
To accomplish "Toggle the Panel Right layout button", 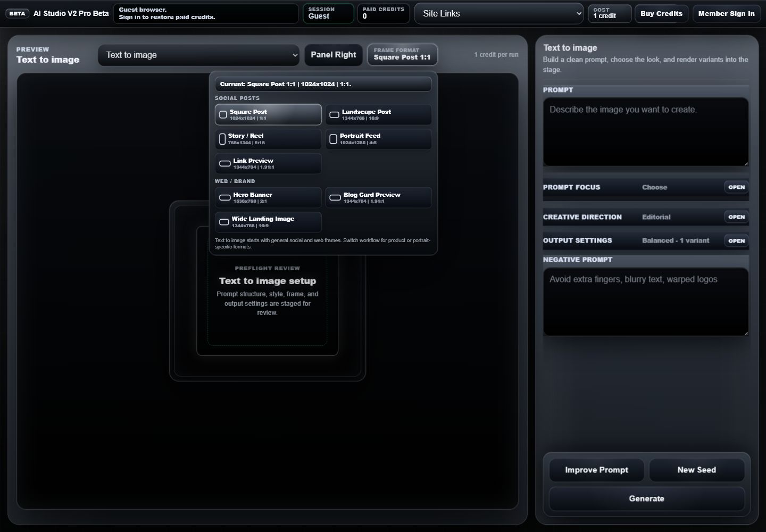I will point(334,55).
